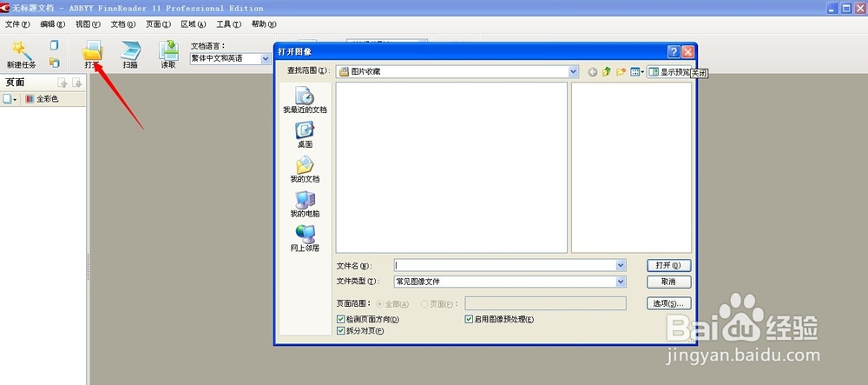Click the 选项(S)... button
Image resolution: width=868 pixels, height=385 pixels.
[x=668, y=303]
